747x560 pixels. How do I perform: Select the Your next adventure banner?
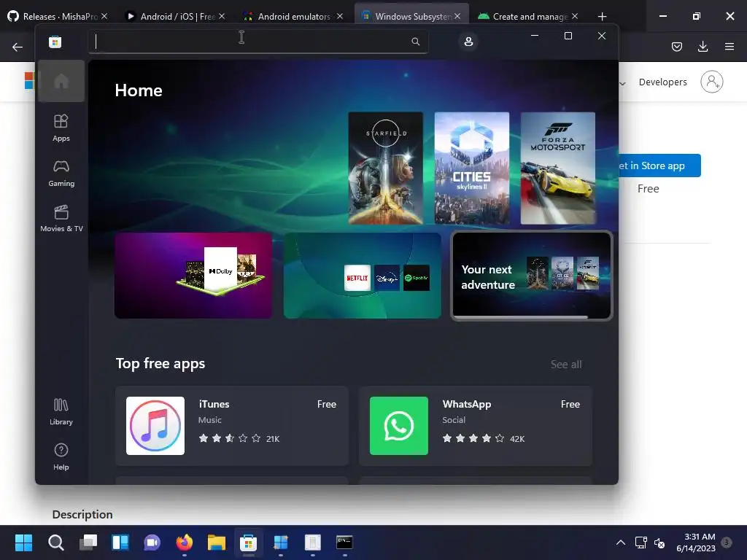532,276
